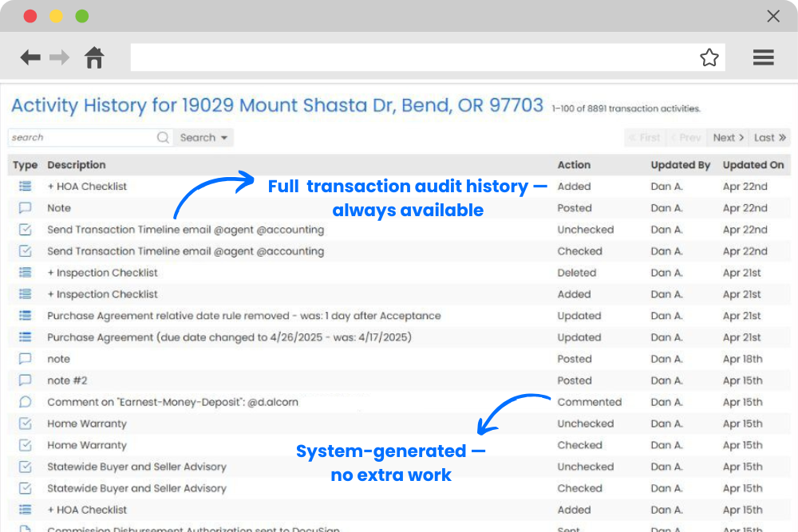
Task: Click checkbox icon of Unchecked Statewide Advisory row
Action: (x=25, y=467)
